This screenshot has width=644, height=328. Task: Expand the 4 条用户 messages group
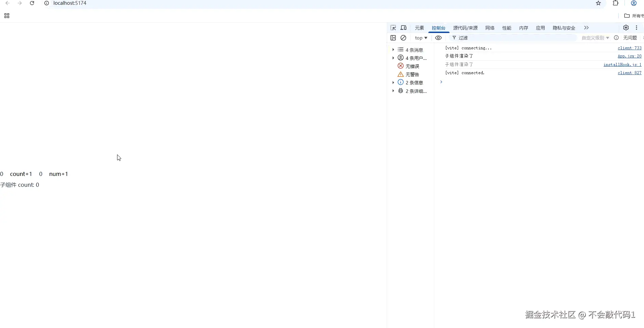(393, 58)
